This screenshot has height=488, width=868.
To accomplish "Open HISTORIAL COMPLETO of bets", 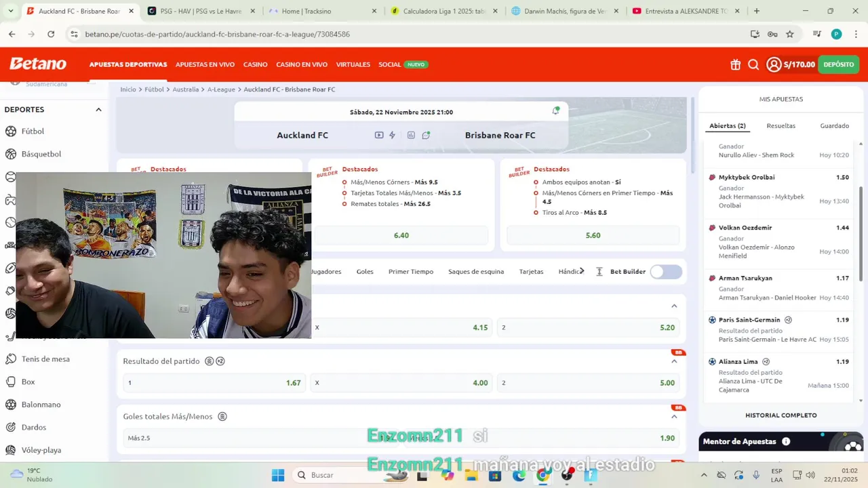I will pos(781,415).
